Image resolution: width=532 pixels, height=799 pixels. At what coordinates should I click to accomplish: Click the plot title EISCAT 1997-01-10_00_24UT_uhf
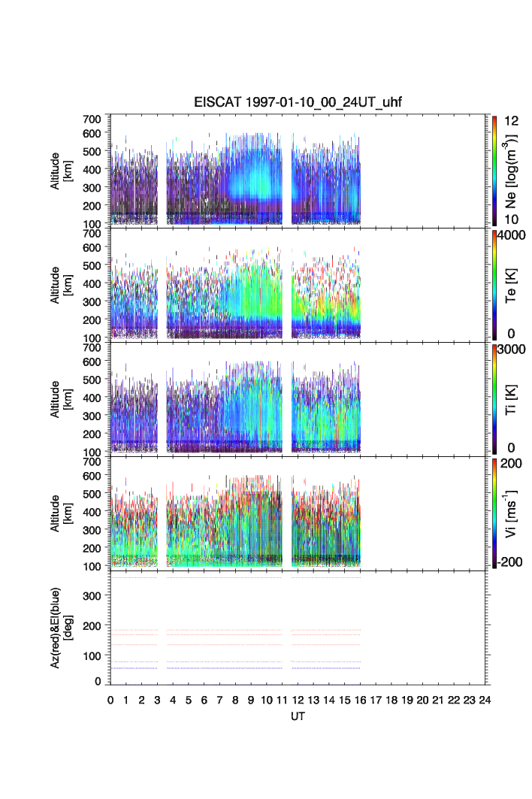[298, 102]
